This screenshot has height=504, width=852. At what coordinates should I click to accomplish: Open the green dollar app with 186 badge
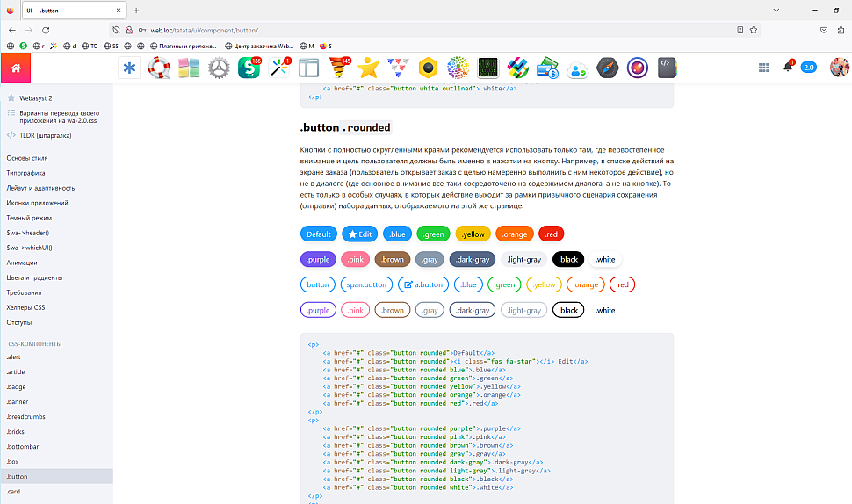(x=249, y=68)
